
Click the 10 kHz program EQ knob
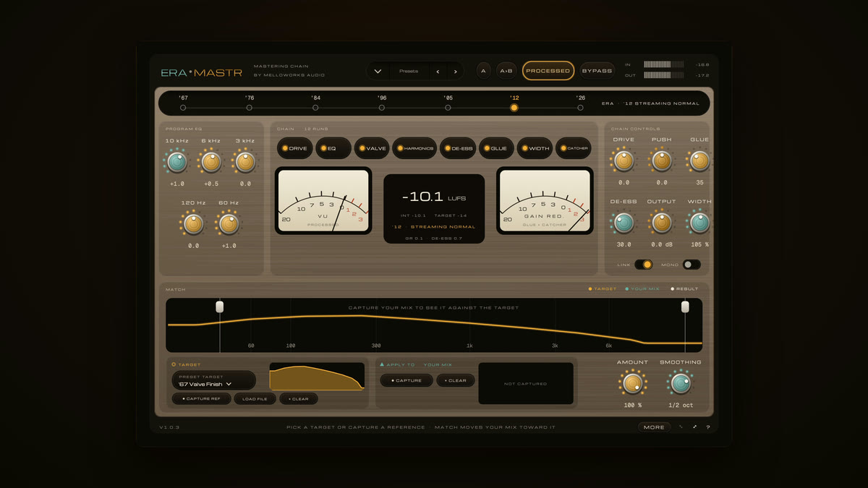pyautogui.click(x=176, y=161)
